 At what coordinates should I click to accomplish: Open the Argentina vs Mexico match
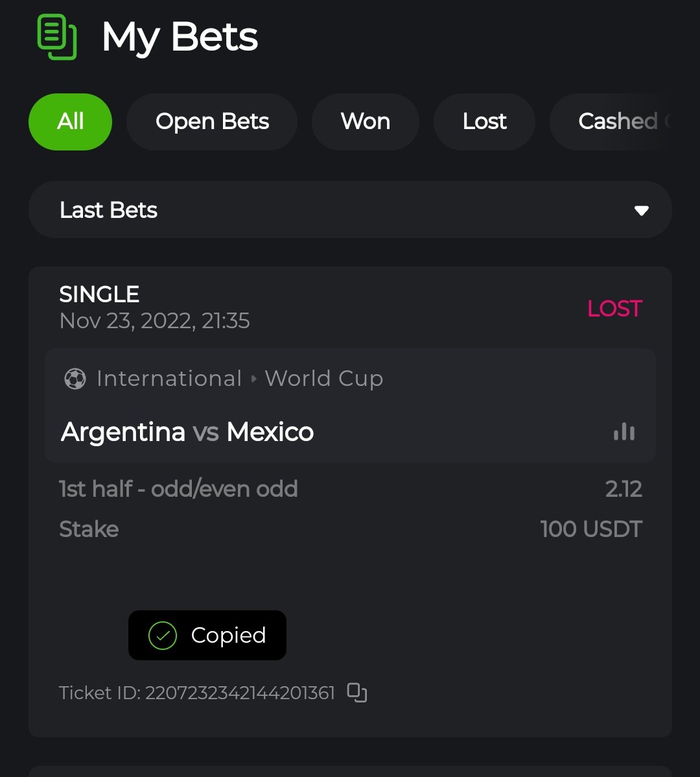(187, 432)
